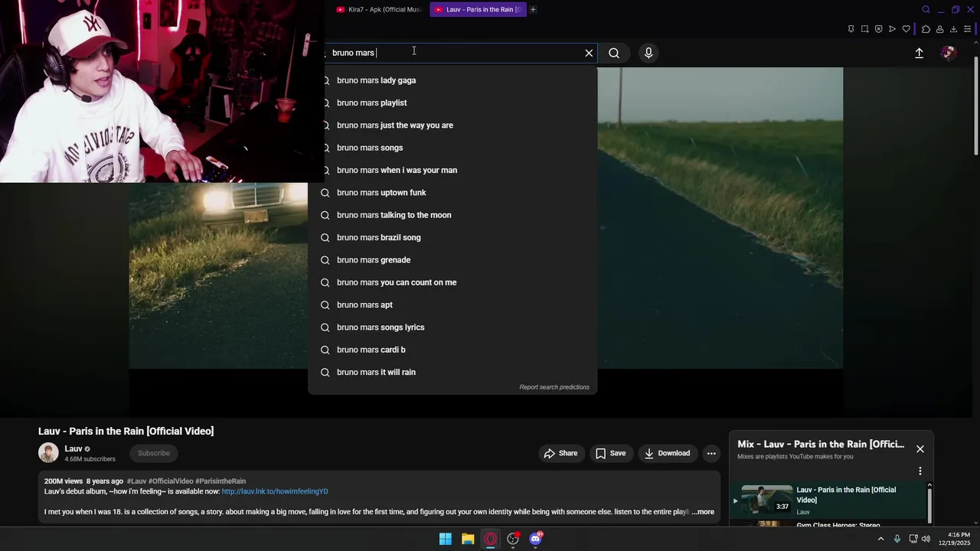980x551 pixels.
Task: Choose suggestion 'bruno mars songs'
Action: [x=452, y=148]
